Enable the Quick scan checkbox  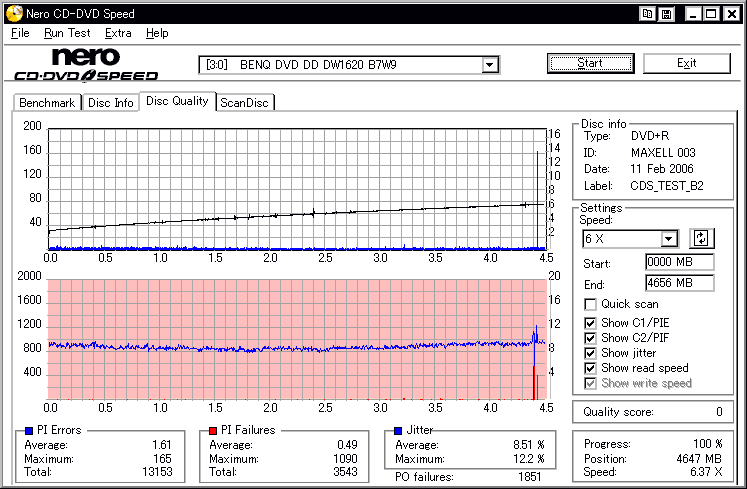click(590, 304)
